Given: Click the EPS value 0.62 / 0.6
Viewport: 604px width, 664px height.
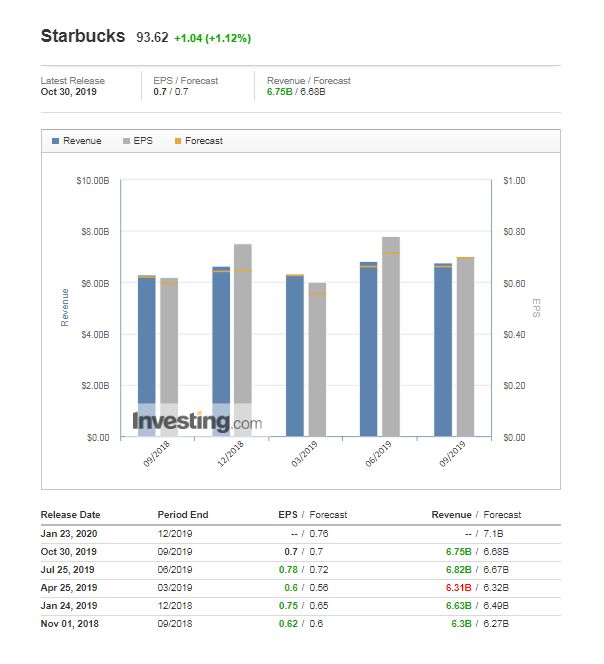Looking at the screenshot, I should [x=301, y=624].
